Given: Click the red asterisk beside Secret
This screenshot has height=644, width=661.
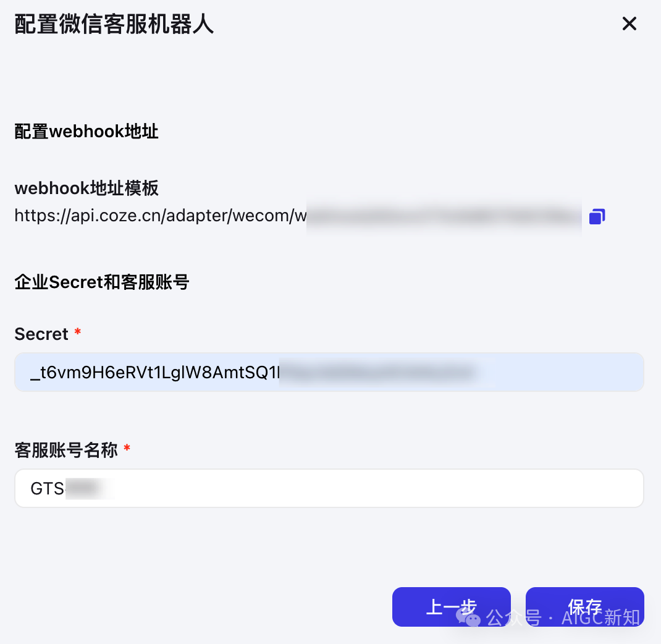Looking at the screenshot, I should coord(78,331).
